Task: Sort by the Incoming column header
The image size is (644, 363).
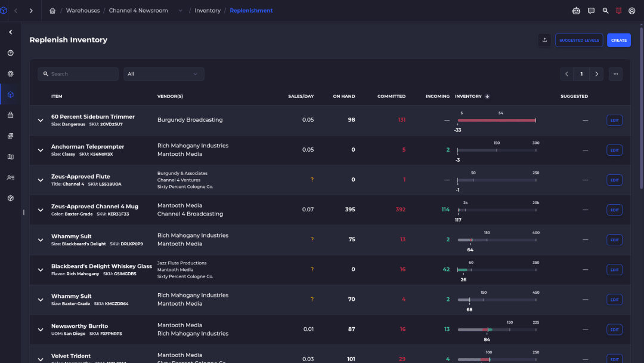Action: click(438, 97)
